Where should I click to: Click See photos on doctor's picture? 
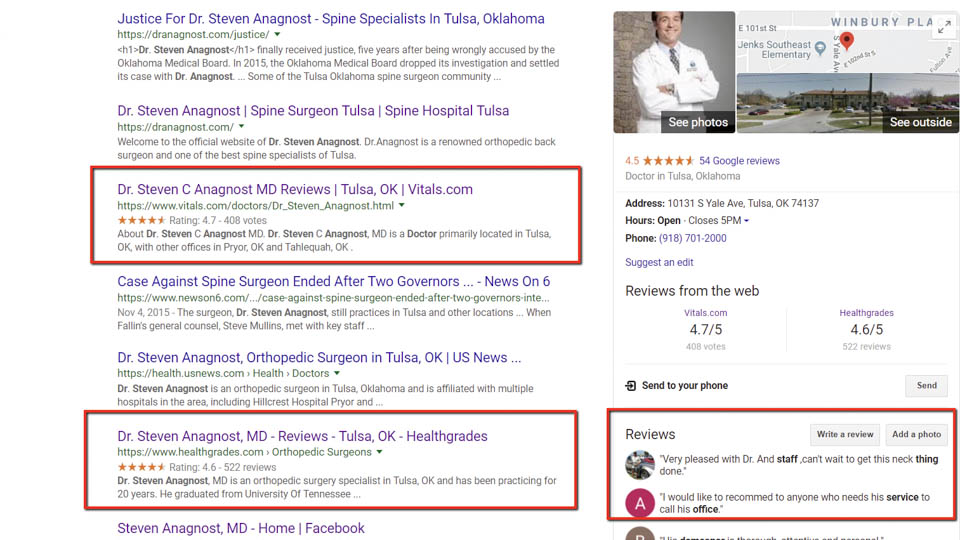coord(697,122)
